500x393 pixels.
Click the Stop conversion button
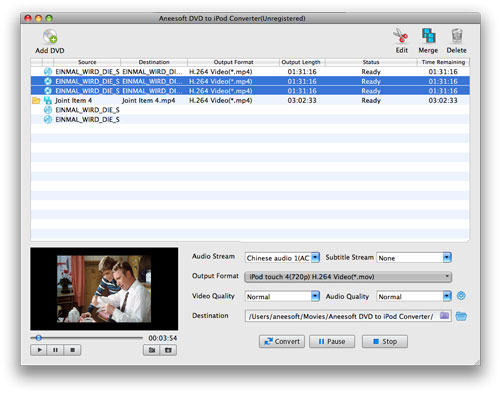click(385, 342)
